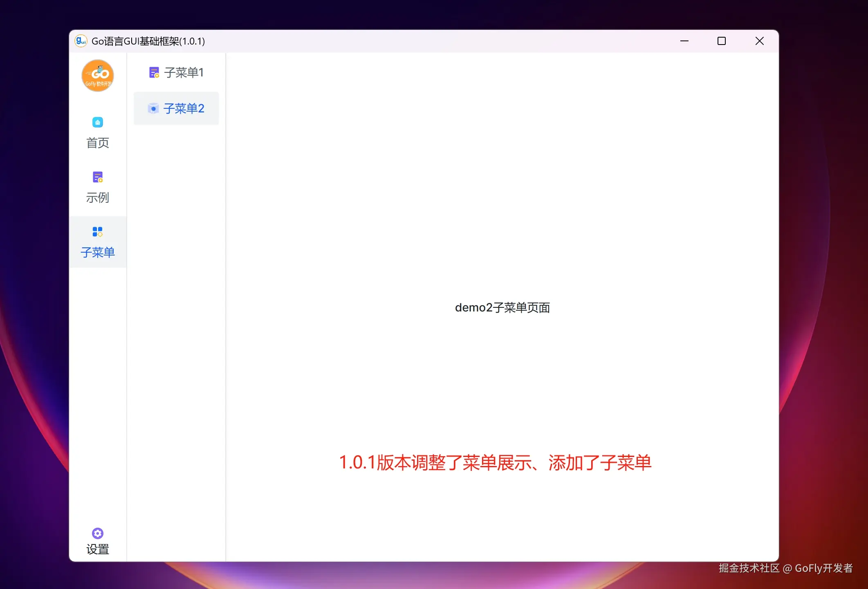The image size is (868, 589).
Task: Click the home icon above 首页
Action: pyautogui.click(x=97, y=122)
